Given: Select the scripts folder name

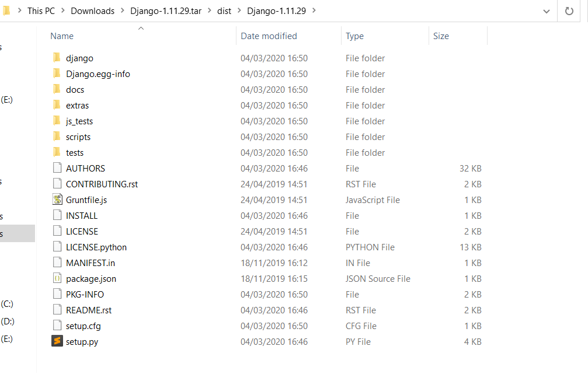Looking at the screenshot, I should 78,137.
